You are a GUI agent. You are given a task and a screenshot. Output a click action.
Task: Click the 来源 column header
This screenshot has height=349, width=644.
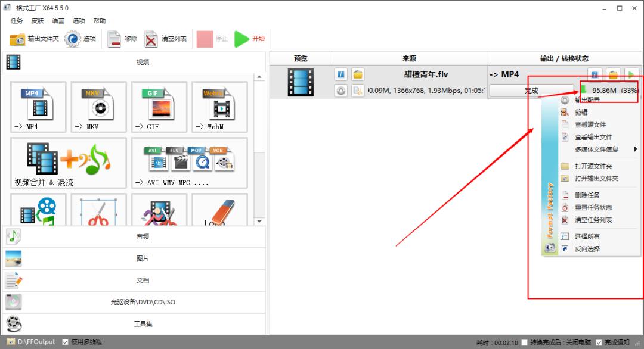pyautogui.click(x=410, y=58)
